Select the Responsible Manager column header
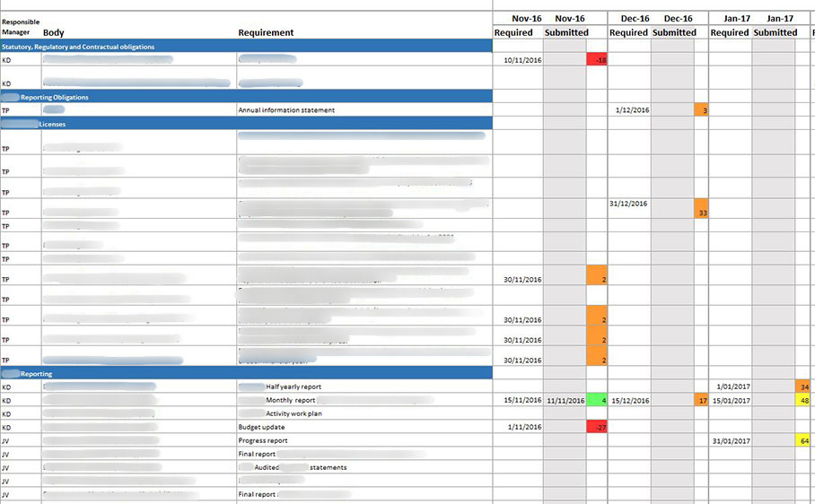The height and width of the screenshot is (504, 815). pyautogui.click(x=21, y=27)
